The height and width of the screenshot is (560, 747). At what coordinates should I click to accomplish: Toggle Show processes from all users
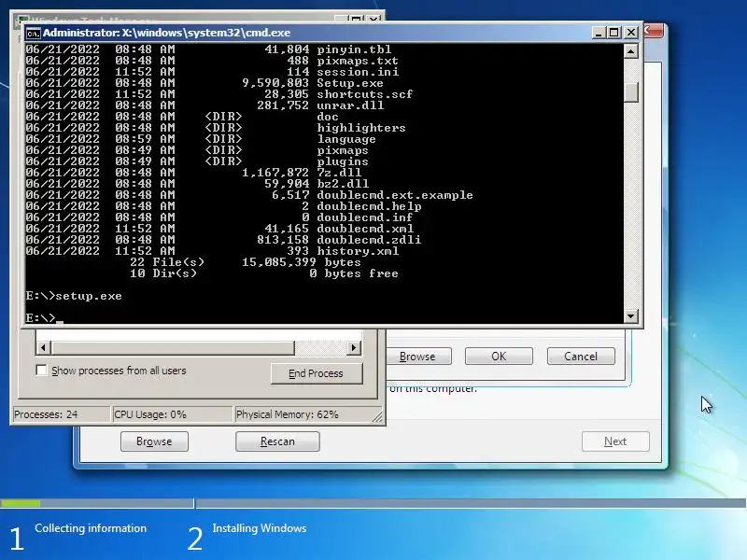41,370
